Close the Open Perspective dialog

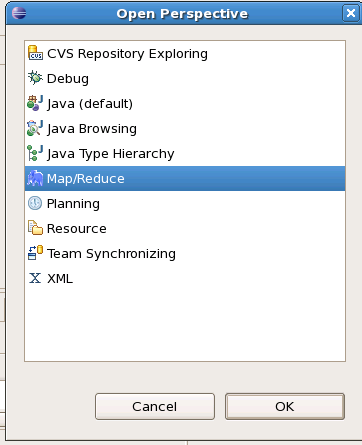pos(351,13)
